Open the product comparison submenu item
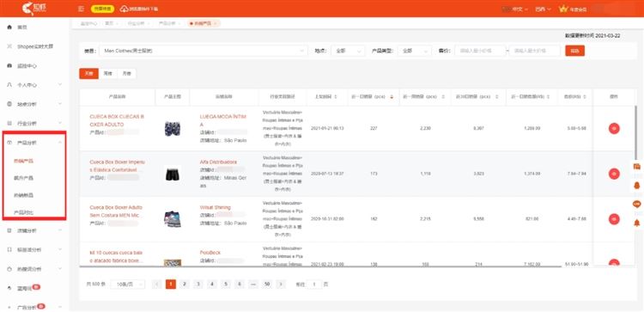 pyautogui.click(x=23, y=212)
